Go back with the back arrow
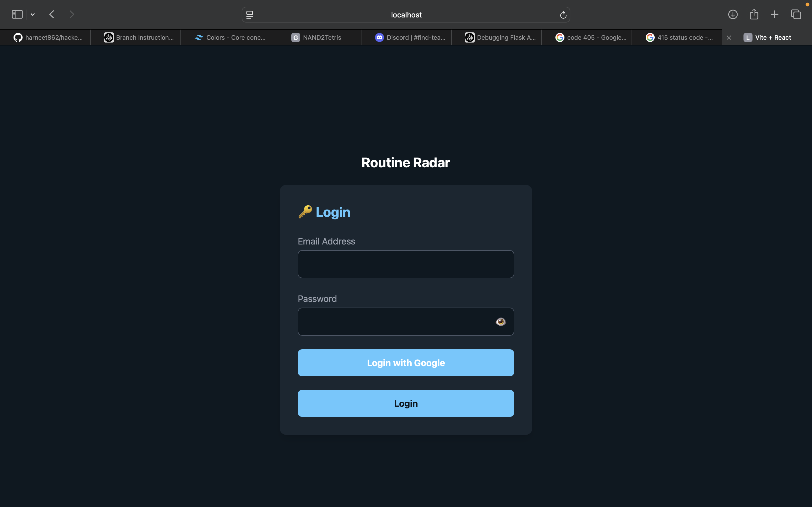Viewport: 812px width, 507px height. click(52, 14)
